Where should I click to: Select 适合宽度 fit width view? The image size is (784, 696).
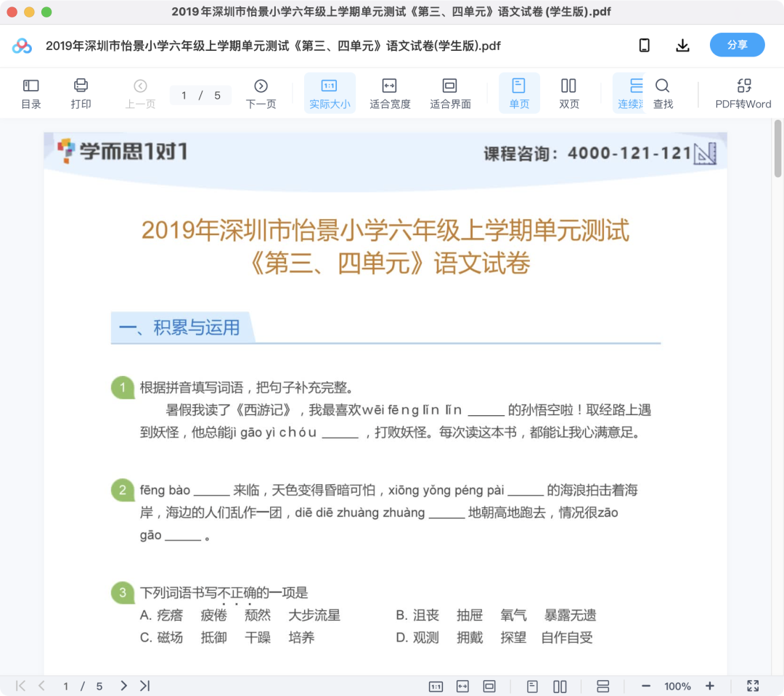(x=390, y=94)
